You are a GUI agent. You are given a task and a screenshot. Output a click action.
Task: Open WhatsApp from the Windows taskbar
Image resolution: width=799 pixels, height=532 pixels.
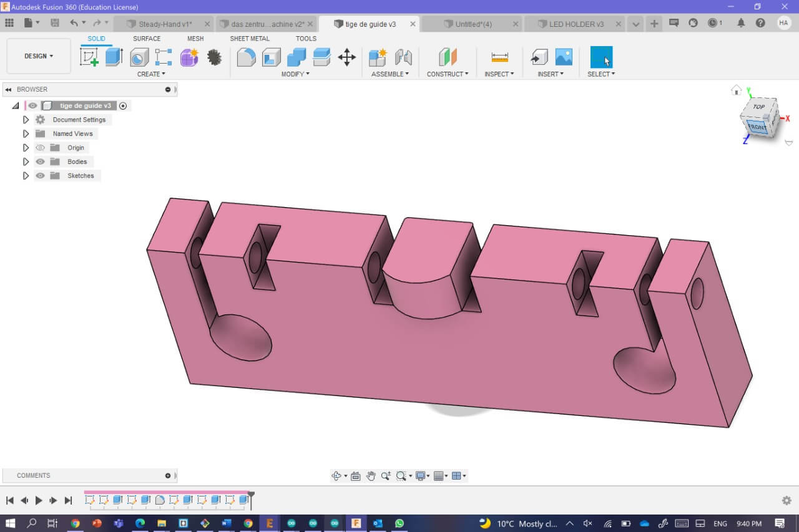click(399, 523)
